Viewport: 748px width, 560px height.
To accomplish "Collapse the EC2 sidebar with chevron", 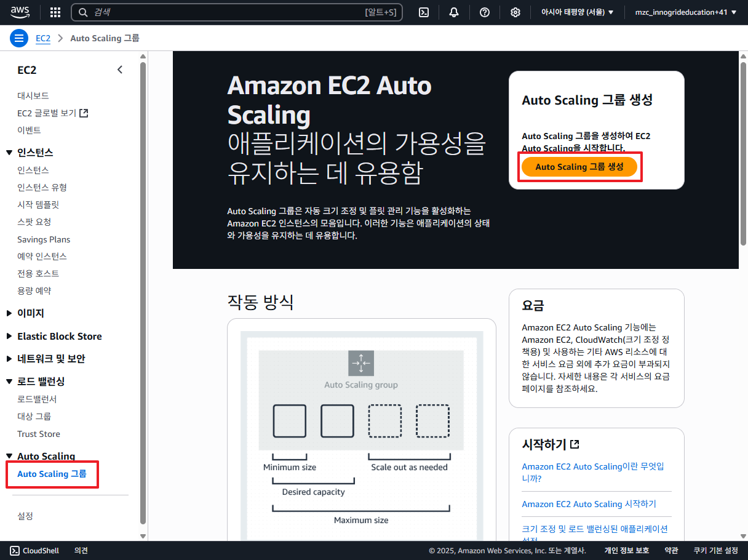I will point(120,70).
